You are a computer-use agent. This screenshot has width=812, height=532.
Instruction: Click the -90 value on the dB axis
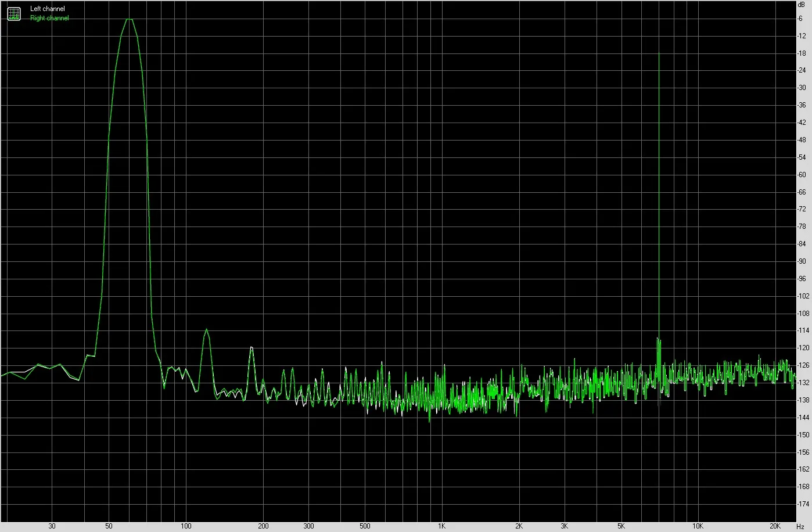point(802,261)
